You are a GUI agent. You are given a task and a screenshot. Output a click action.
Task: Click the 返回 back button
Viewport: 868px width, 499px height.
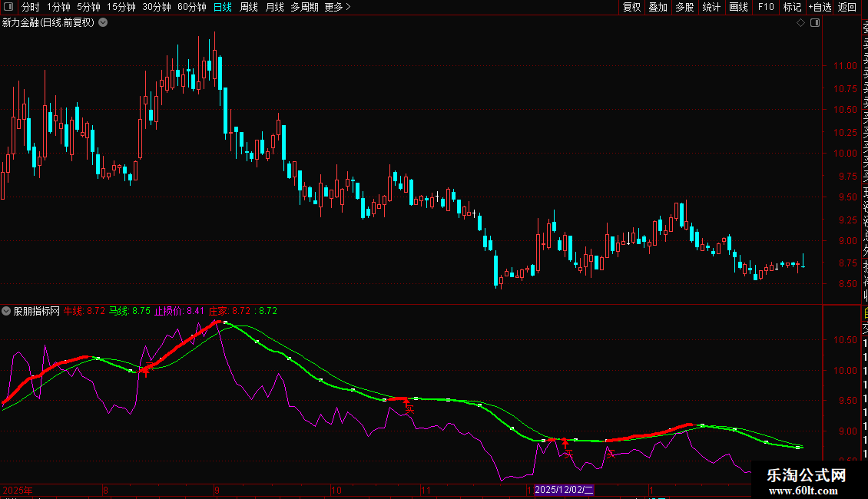click(847, 7)
